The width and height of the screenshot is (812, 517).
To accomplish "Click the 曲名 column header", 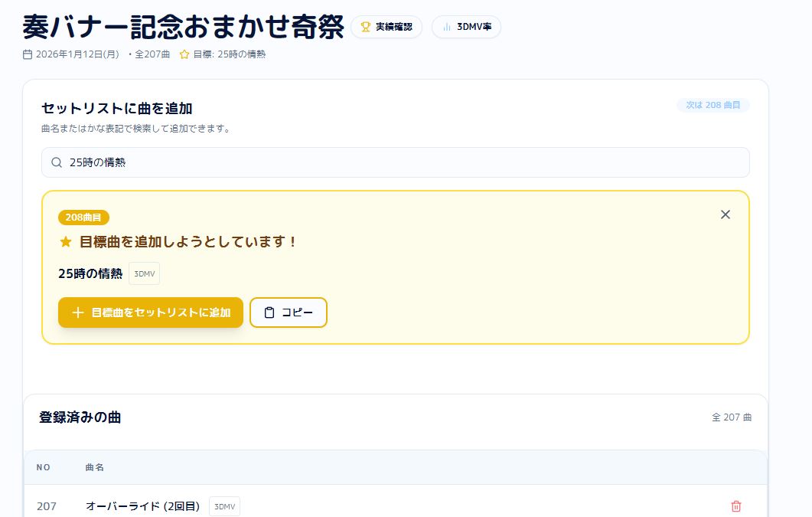I will pos(95,467).
